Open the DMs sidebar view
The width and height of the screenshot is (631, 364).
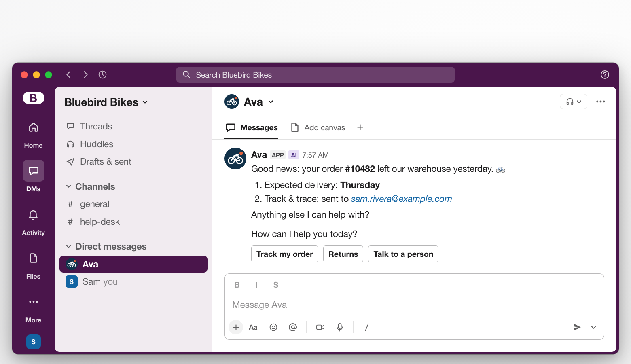(x=33, y=176)
